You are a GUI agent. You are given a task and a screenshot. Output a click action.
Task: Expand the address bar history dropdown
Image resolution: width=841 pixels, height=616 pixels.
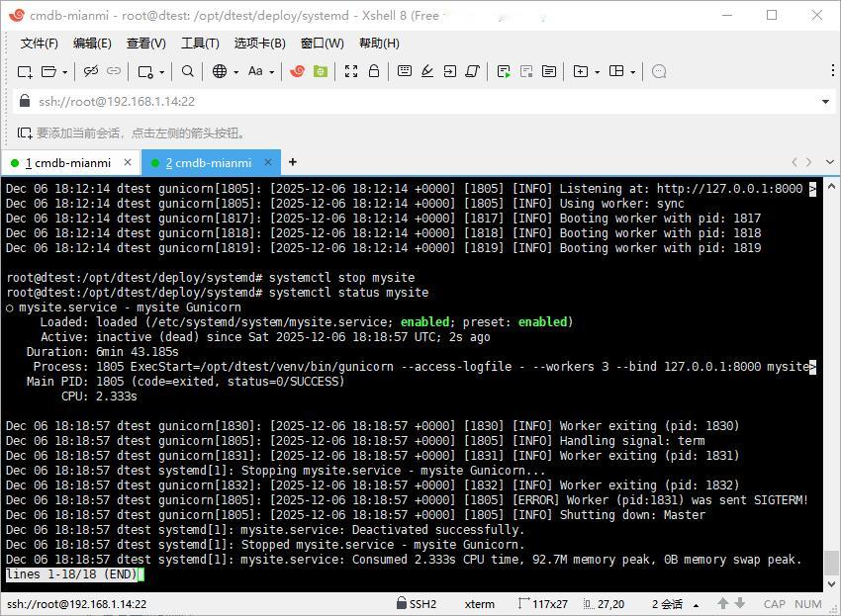pos(825,101)
